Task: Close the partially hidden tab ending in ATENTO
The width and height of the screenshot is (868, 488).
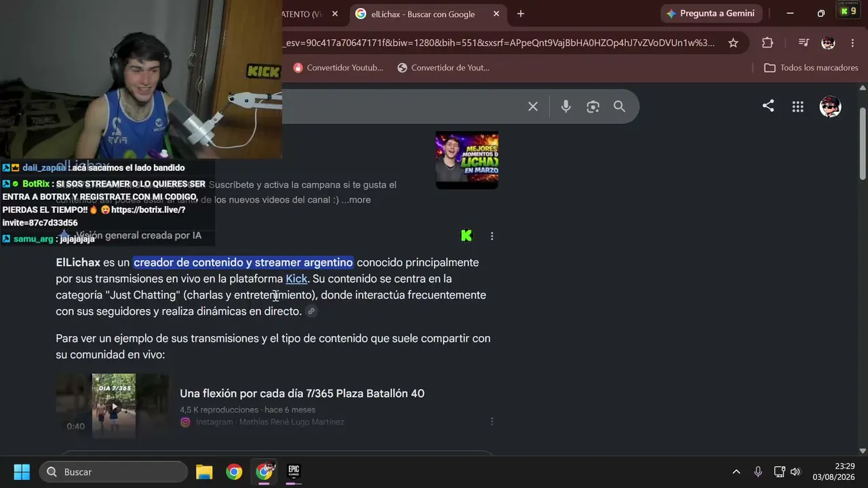Action: click(x=335, y=14)
